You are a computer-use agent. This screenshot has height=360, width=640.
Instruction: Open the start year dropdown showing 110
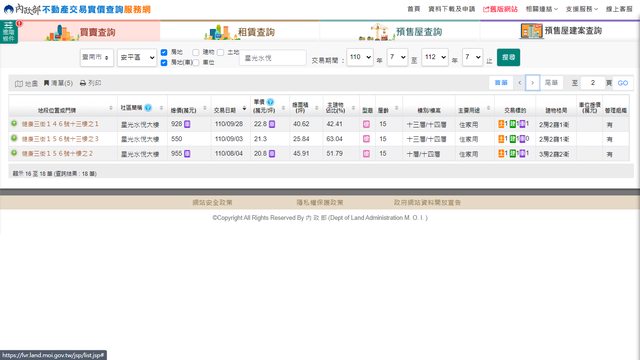click(360, 57)
